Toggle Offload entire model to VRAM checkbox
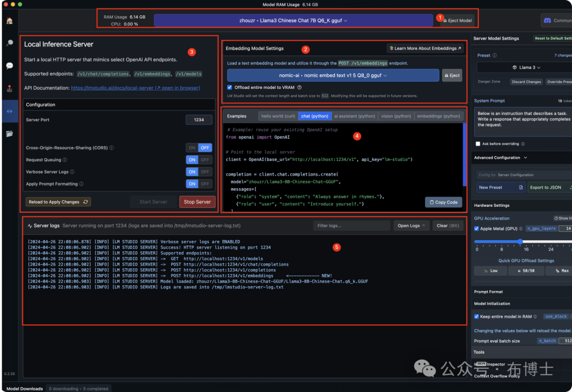Viewport: 572px width, 392px height. (x=229, y=87)
